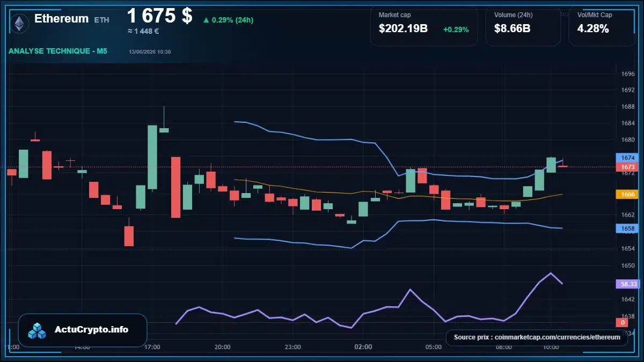Click the ETH ticker symbol
Viewport: 644px width, 362px height.
click(101, 20)
